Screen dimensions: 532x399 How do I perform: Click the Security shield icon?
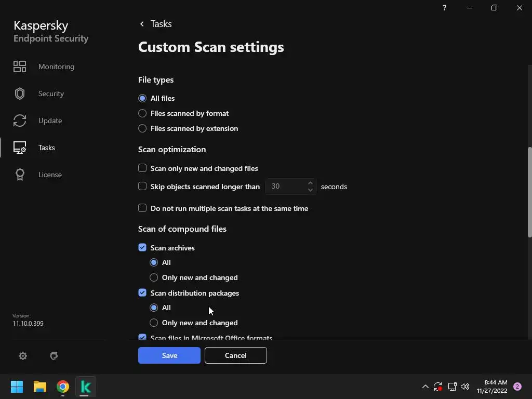pos(20,94)
